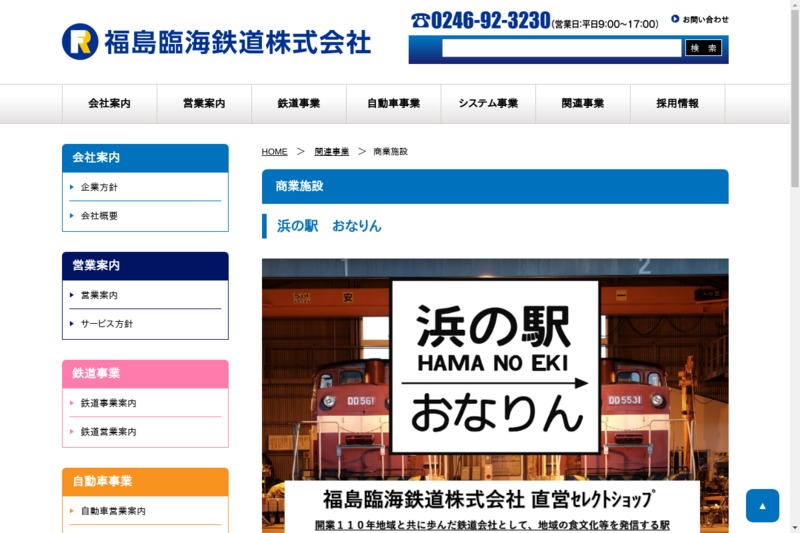
Task: Open the 営業案内 navigation menu item
Action: tap(204, 104)
